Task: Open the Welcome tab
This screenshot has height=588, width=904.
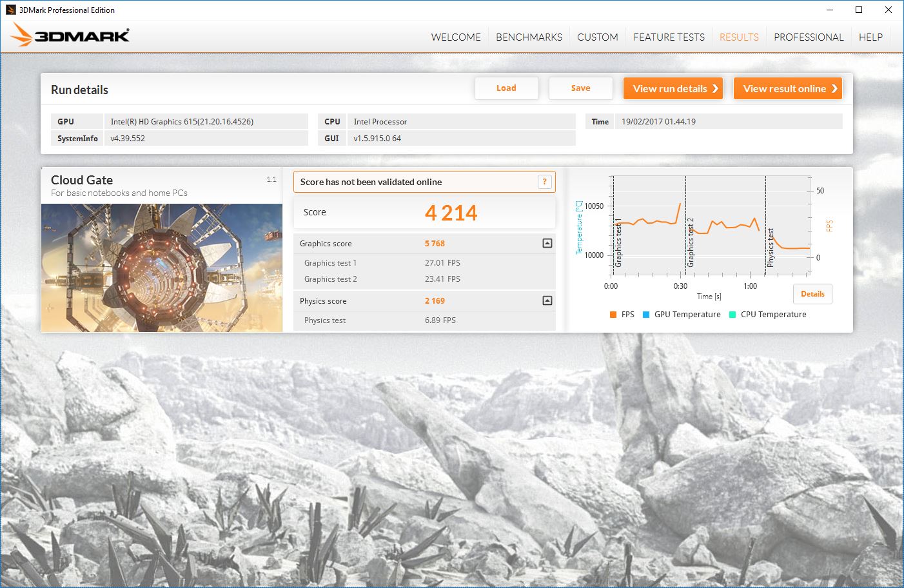Action: [456, 37]
